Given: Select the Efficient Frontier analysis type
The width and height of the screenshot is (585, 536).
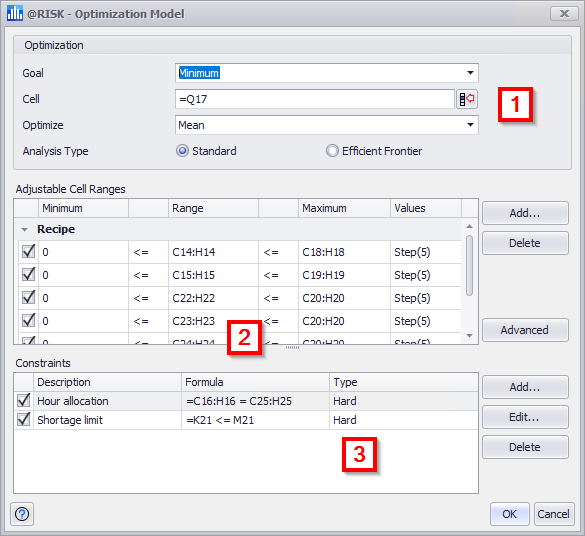Looking at the screenshot, I should tap(332, 151).
